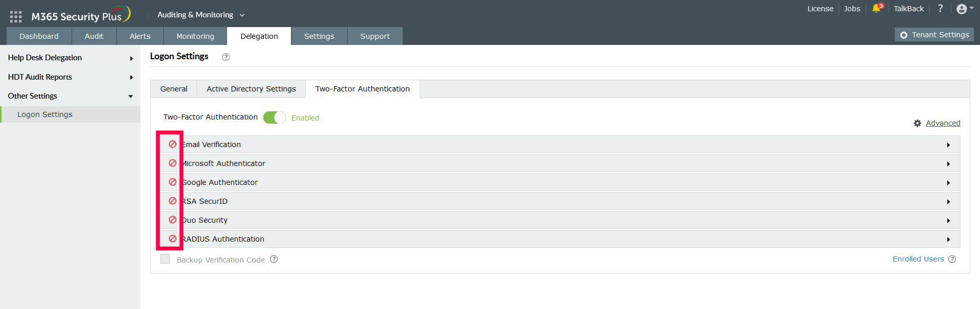Switch to the Dashboard tab

coord(39,36)
